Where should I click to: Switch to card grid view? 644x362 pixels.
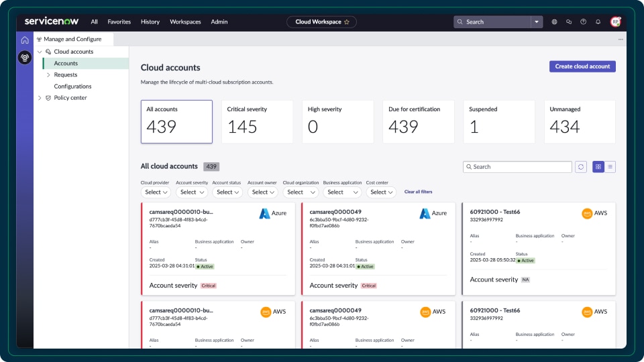coord(598,167)
